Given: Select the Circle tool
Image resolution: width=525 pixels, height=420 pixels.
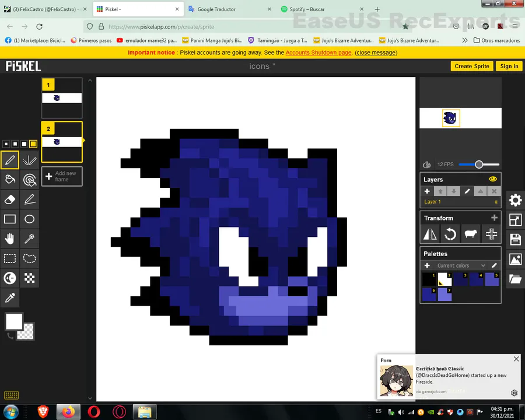Looking at the screenshot, I should coord(30,219).
